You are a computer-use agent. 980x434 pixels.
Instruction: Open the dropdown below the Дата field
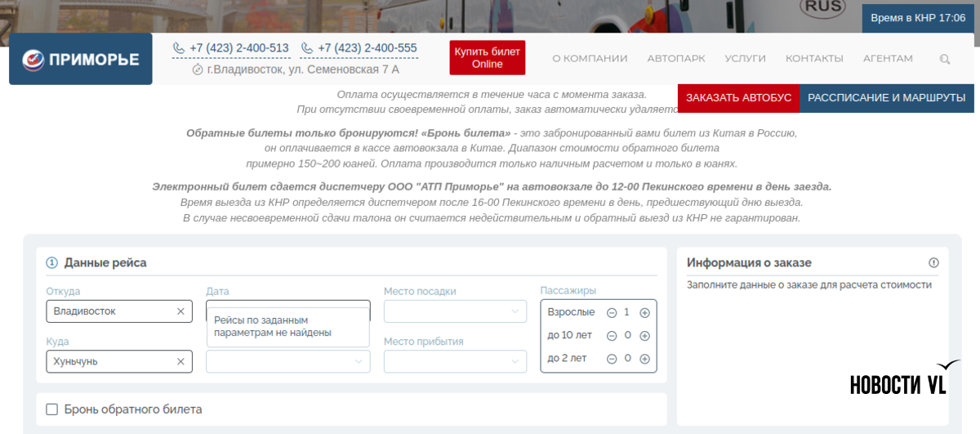click(287, 361)
